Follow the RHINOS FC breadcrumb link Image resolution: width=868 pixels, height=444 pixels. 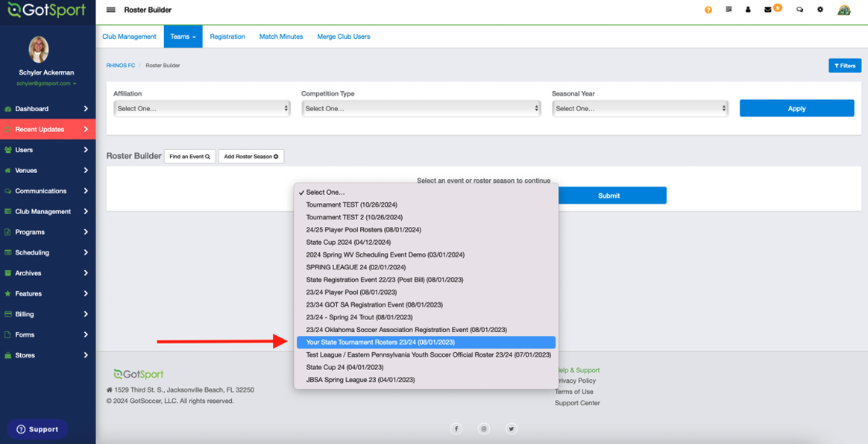click(121, 66)
